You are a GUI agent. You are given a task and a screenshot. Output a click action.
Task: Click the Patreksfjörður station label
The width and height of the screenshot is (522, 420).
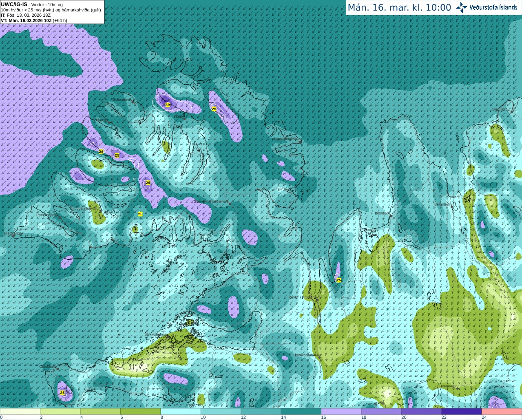click(x=47, y=214)
